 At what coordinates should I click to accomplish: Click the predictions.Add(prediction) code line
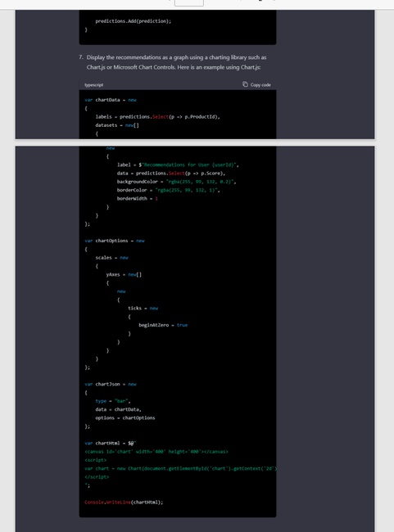[x=134, y=21]
